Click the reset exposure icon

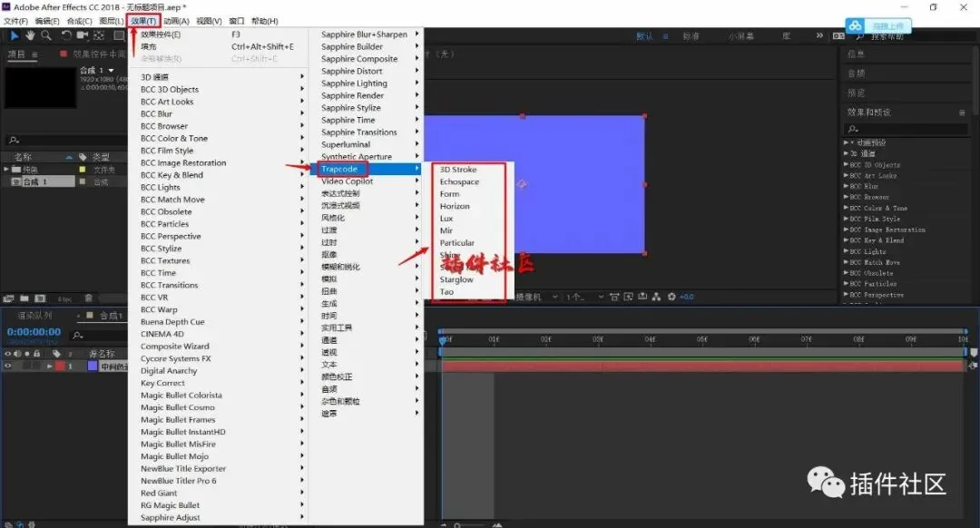click(671, 297)
